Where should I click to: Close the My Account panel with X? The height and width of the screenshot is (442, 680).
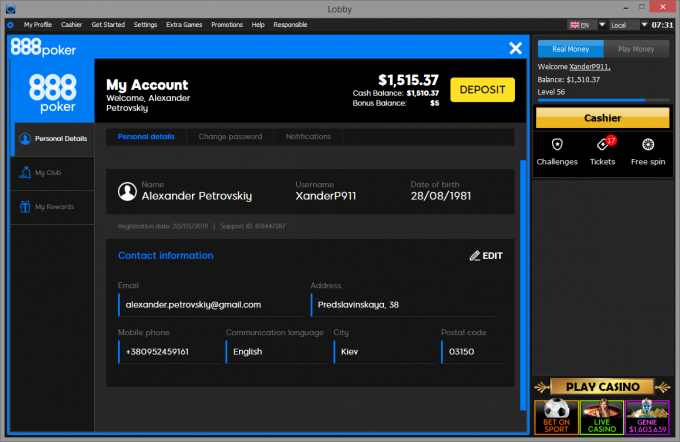point(515,48)
